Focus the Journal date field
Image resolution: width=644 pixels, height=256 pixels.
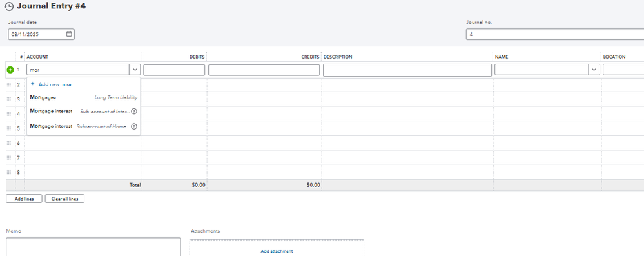click(x=41, y=35)
